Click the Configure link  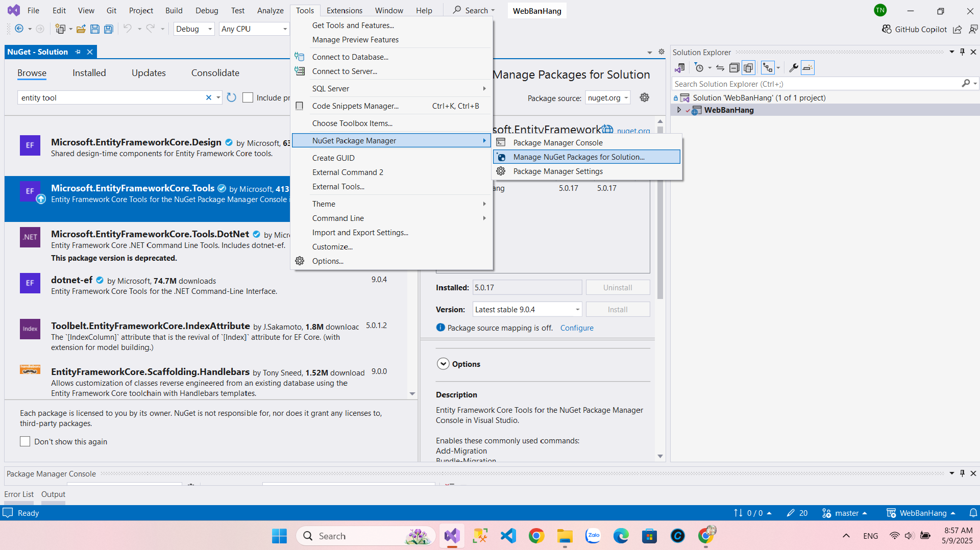577,328
